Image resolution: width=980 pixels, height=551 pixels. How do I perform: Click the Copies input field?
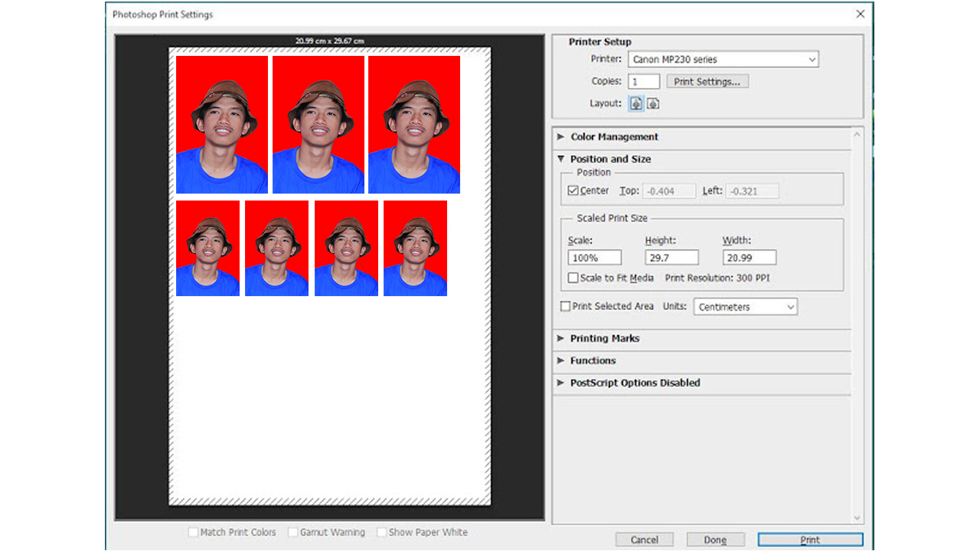point(644,81)
